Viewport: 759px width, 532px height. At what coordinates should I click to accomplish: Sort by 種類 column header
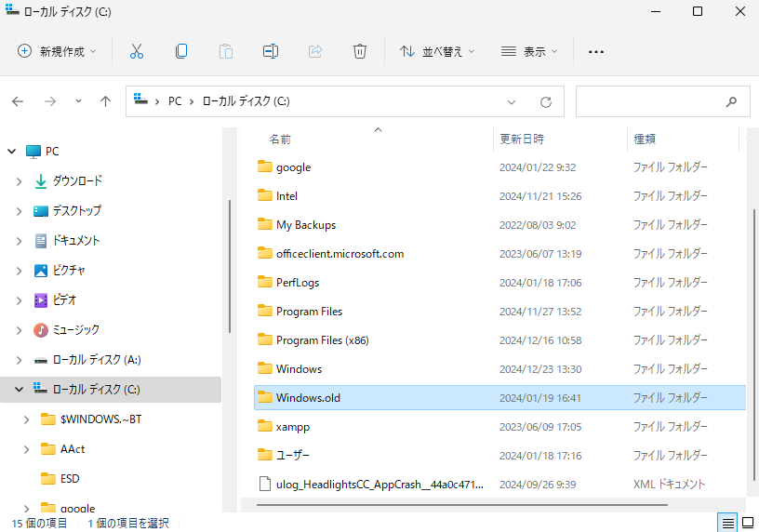click(645, 140)
